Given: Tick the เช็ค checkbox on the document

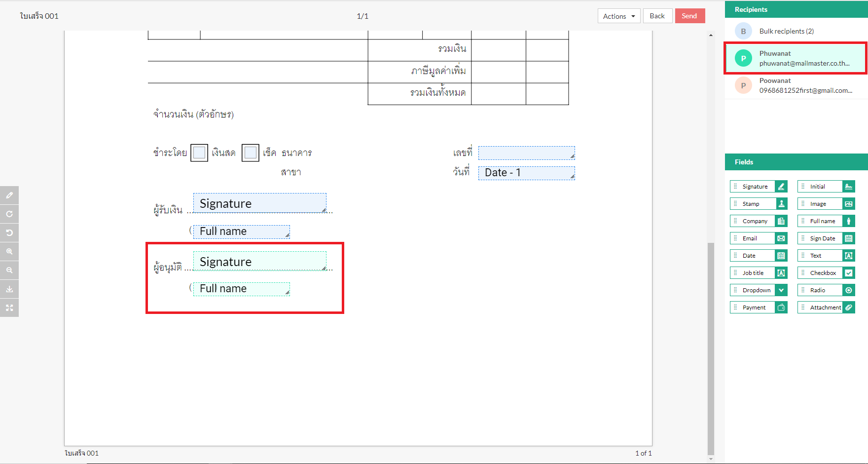Looking at the screenshot, I should pyautogui.click(x=251, y=153).
